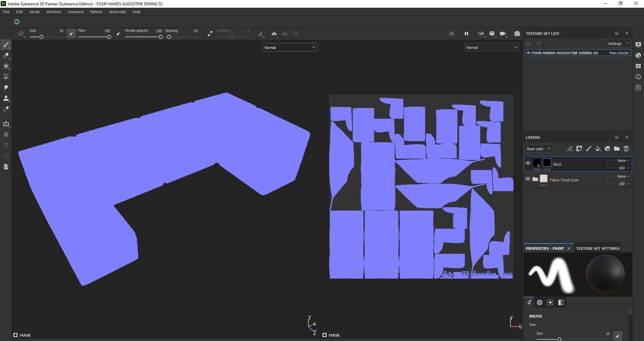This screenshot has height=341, width=644.
Task: Close the Texture Set List panel
Action: coord(627,33)
